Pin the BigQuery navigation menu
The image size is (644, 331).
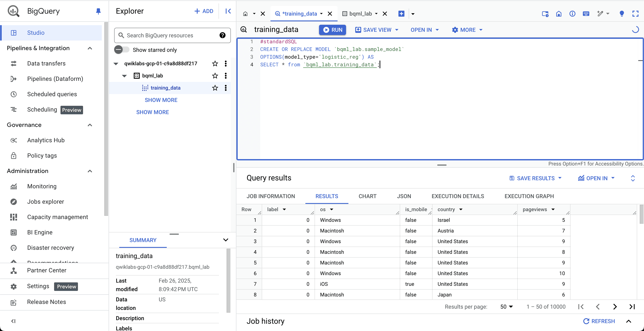click(98, 11)
